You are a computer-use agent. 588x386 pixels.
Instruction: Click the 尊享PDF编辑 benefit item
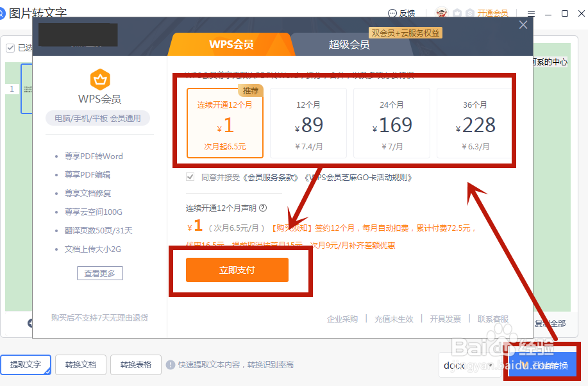(87, 175)
